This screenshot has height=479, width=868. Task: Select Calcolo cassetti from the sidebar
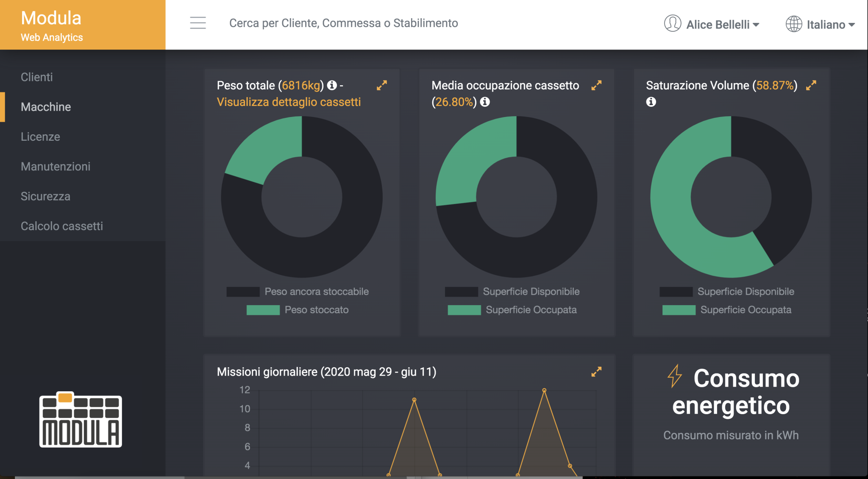[x=61, y=226]
